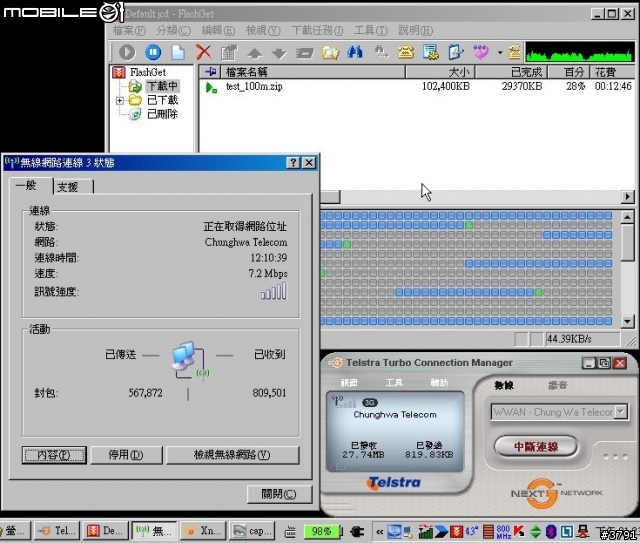640x543 pixels.
Task: Open the 工具 menu in Telstra Connection Manager
Action: [394, 383]
